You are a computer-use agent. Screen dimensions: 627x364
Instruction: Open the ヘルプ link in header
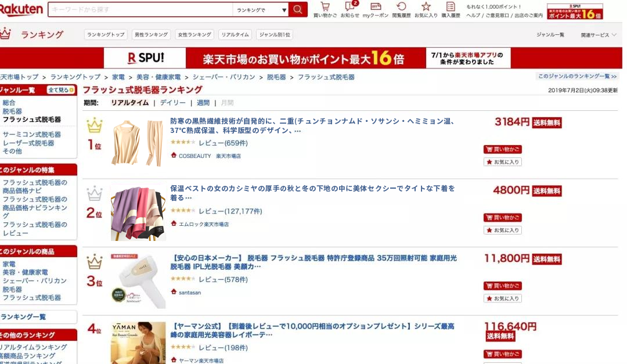pyautogui.click(x=473, y=15)
